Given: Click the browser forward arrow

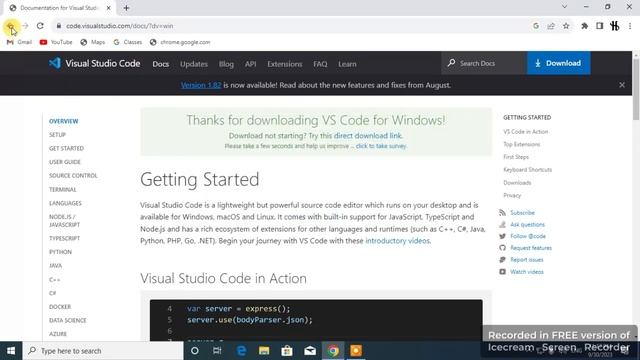Looking at the screenshot, I should pyautogui.click(x=25, y=26).
